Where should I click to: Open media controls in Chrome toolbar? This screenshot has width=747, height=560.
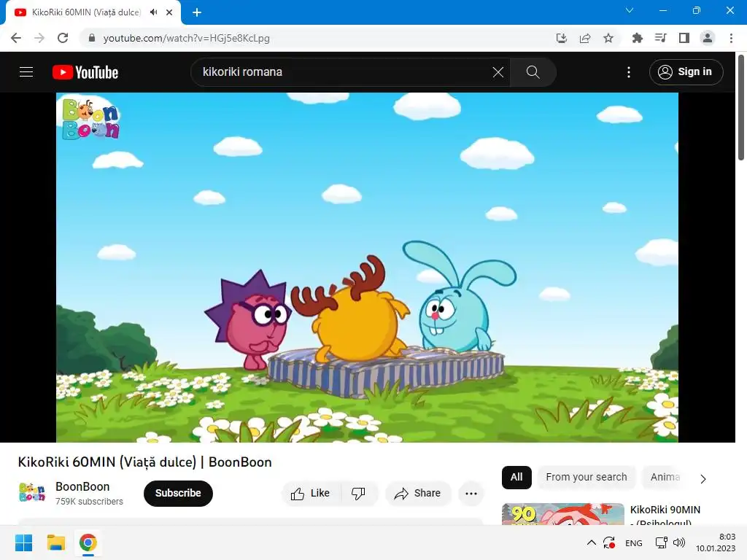pos(660,38)
